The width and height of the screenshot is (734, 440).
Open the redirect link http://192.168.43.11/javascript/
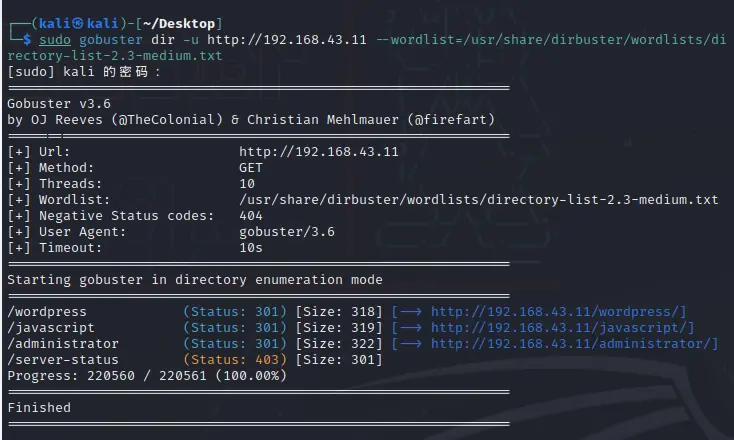click(x=562, y=327)
